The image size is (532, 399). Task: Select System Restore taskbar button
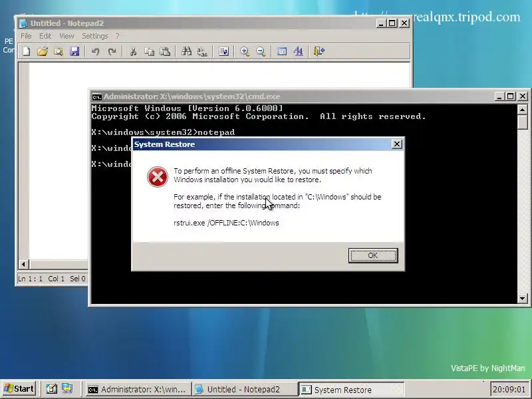[351, 390]
